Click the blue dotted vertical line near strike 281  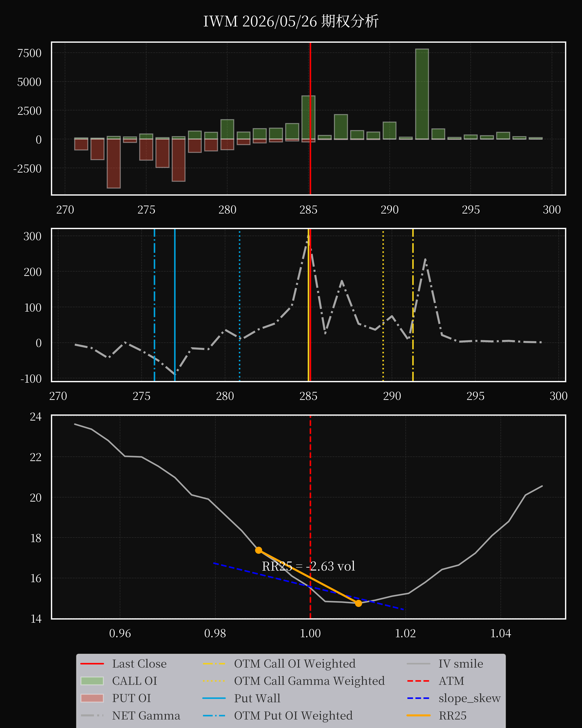240,305
